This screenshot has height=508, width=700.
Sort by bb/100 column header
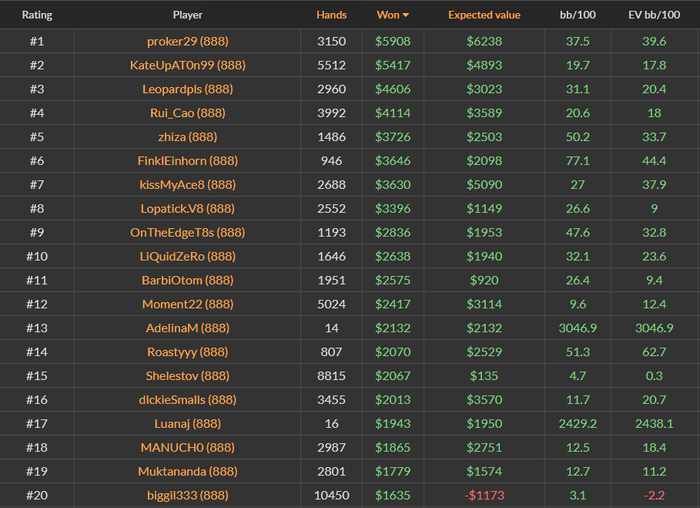tap(577, 16)
